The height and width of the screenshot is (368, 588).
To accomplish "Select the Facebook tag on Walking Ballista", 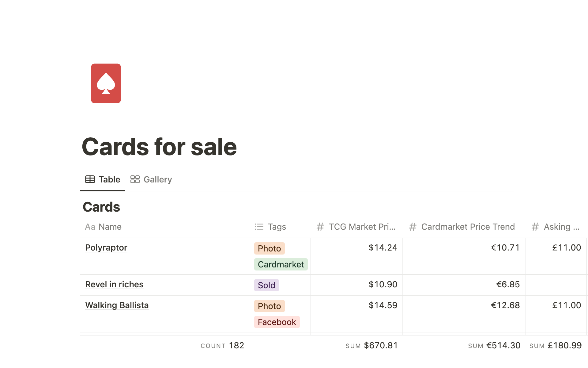I will click(x=277, y=322).
